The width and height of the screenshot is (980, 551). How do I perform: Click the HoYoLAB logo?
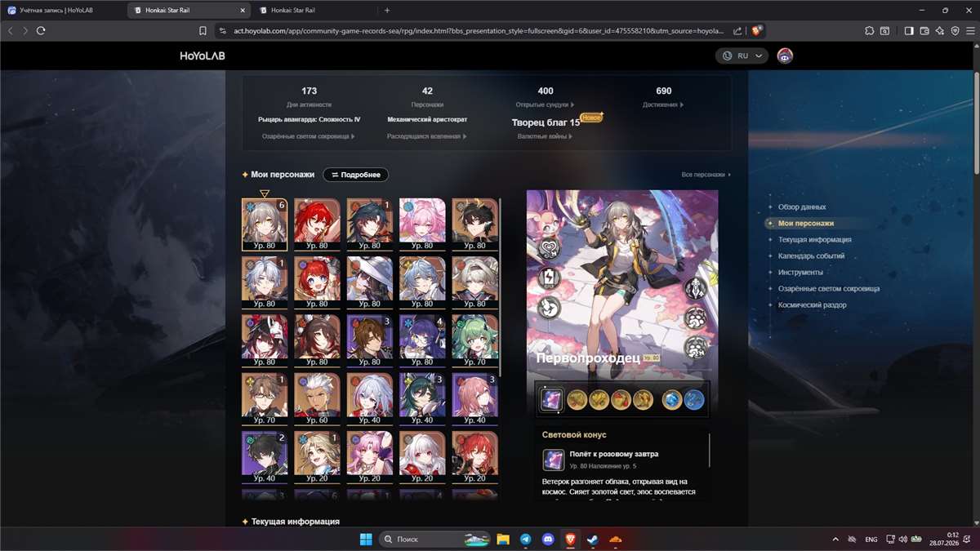202,56
